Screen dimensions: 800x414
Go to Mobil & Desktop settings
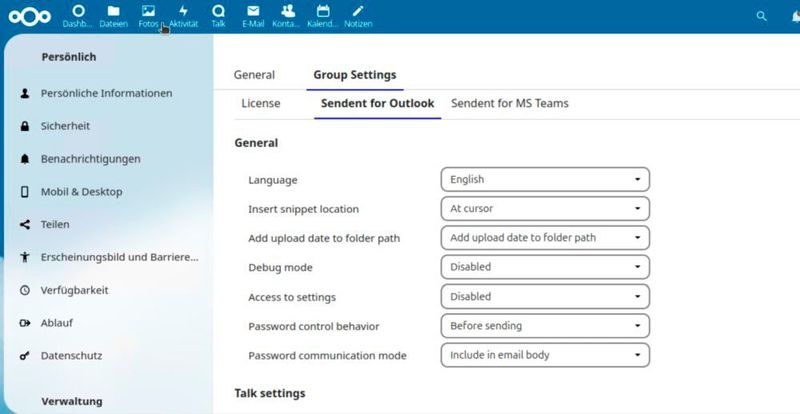click(82, 192)
